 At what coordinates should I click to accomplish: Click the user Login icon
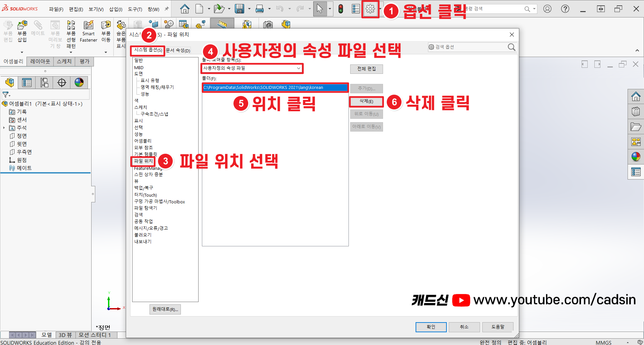(x=547, y=9)
